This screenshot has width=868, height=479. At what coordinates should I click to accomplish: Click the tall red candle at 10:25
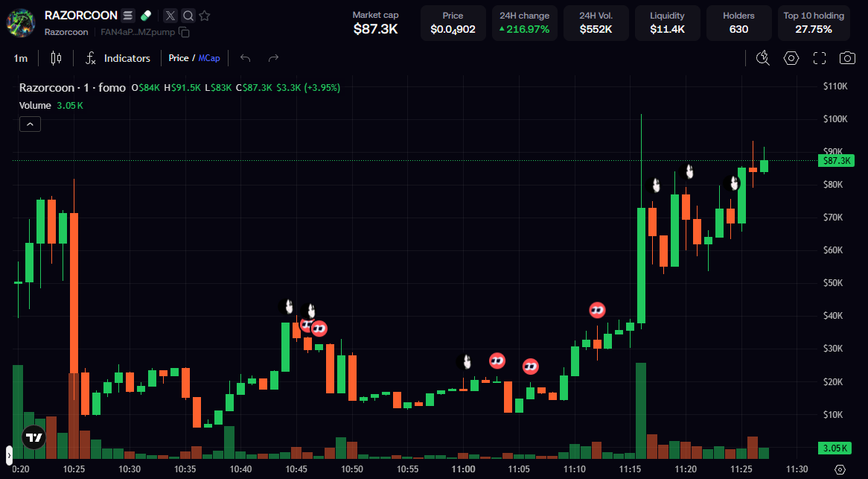(74, 293)
